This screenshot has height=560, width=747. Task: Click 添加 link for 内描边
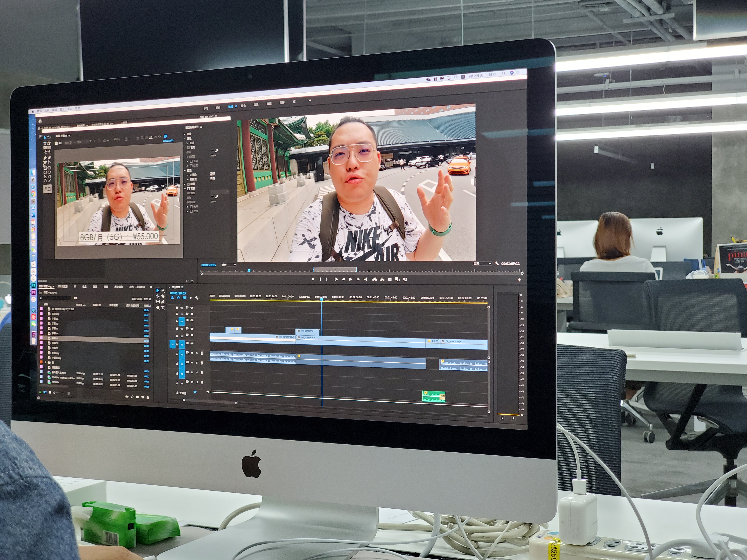(x=213, y=174)
